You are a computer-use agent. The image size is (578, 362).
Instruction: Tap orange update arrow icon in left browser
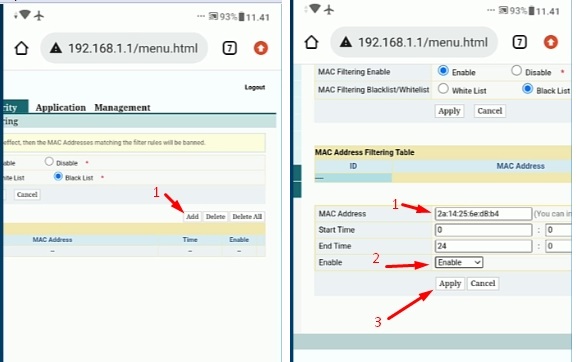[261, 48]
